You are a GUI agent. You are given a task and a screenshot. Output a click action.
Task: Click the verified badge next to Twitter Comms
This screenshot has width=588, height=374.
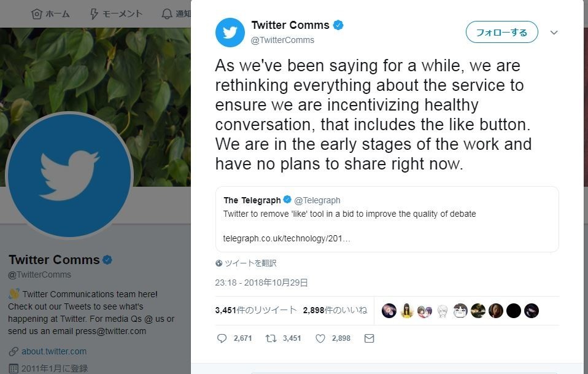(338, 25)
